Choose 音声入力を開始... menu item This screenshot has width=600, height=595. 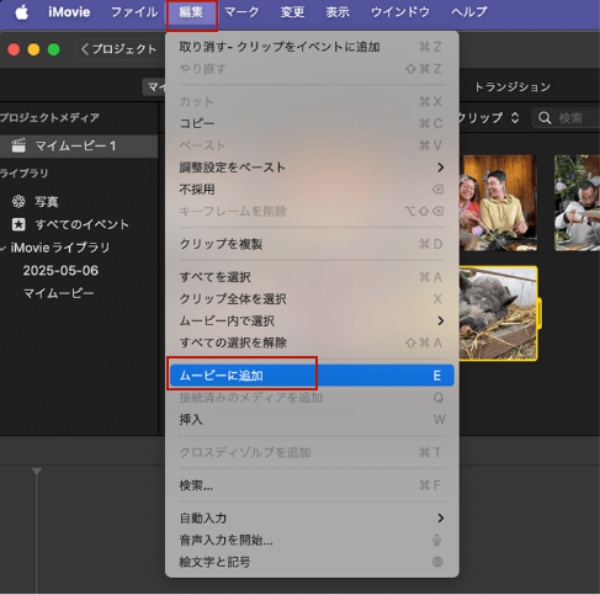(312, 540)
